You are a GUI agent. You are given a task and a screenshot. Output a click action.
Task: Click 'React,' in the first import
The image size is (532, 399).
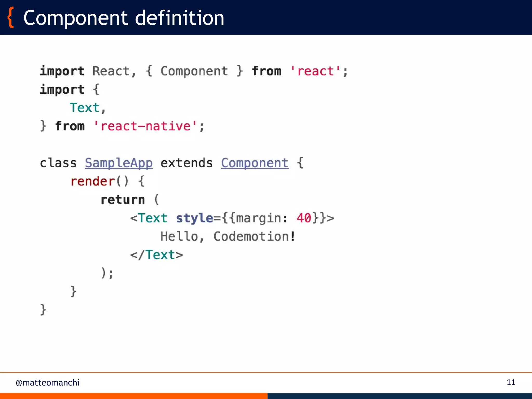[x=114, y=71]
